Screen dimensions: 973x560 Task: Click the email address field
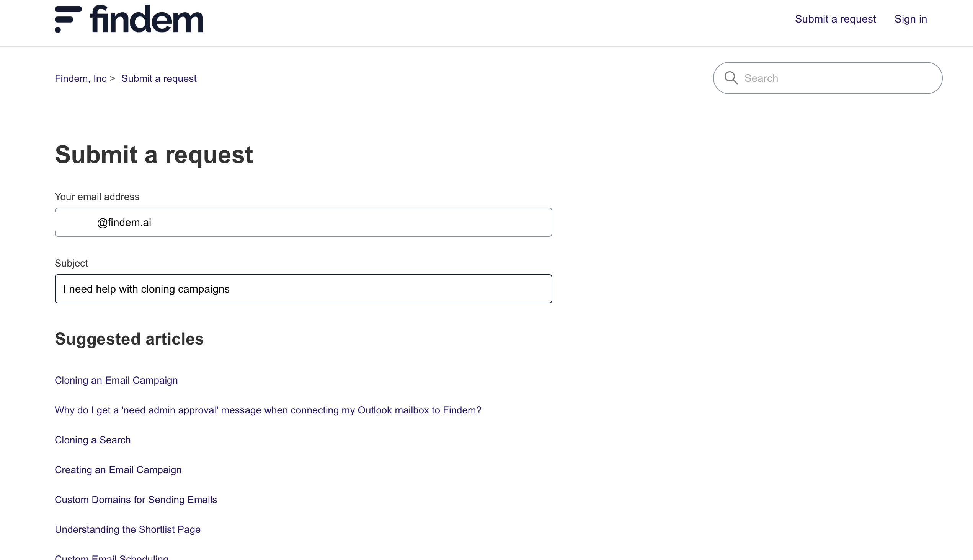click(303, 222)
